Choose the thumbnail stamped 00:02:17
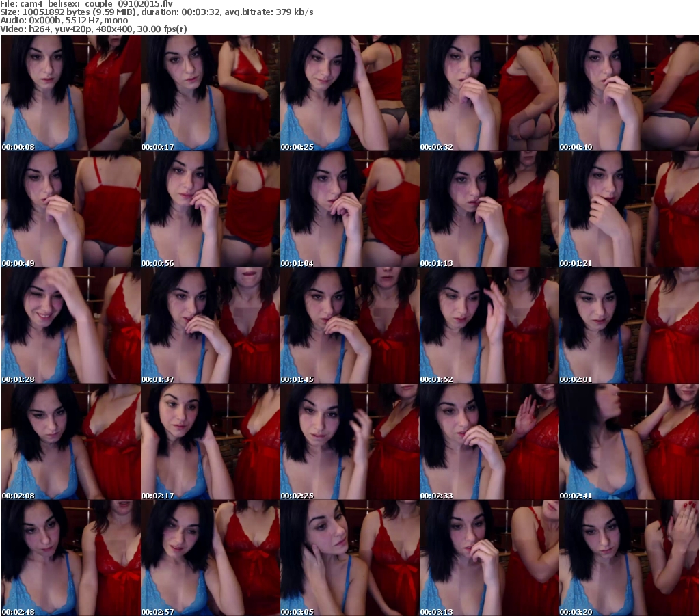This screenshot has height=616, width=700. tap(211, 442)
